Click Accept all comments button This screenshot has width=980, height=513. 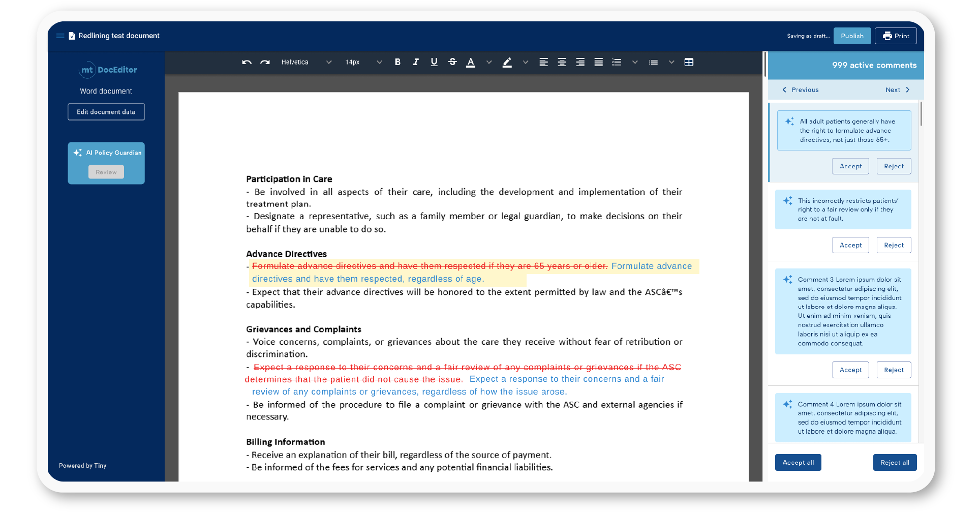coord(798,463)
